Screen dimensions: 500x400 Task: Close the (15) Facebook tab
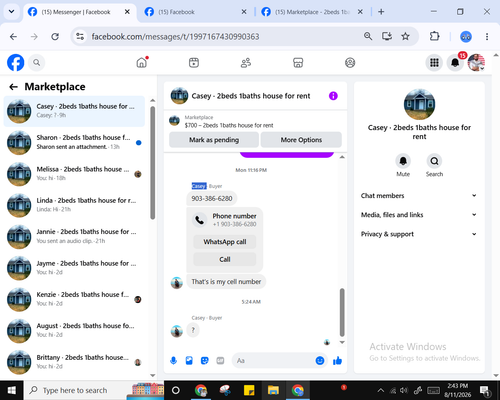point(244,12)
